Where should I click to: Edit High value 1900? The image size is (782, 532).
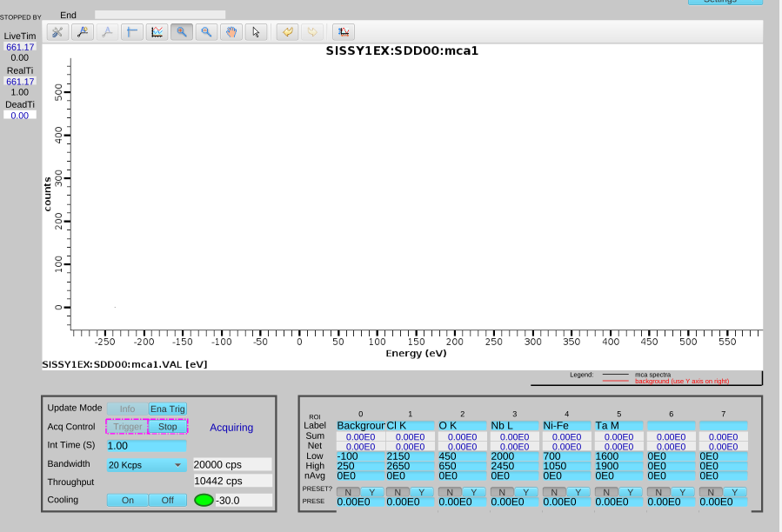[619, 466]
